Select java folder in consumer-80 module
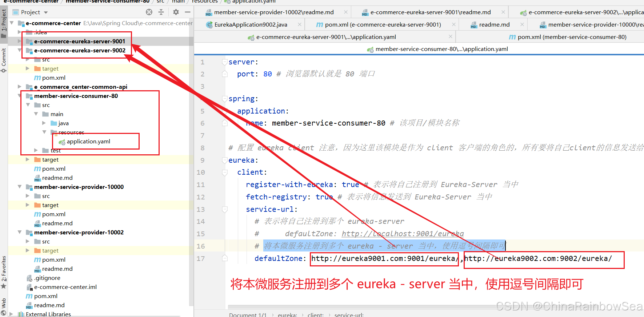The height and width of the screenshot is (317, 644). point(63,123)
